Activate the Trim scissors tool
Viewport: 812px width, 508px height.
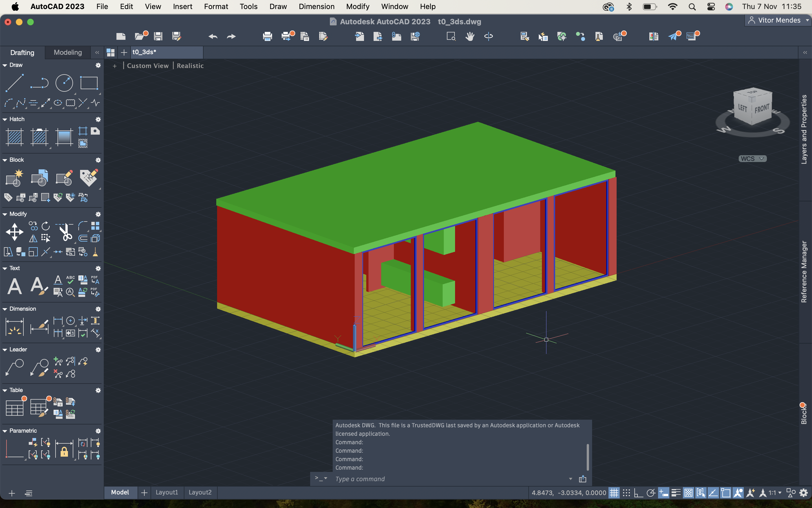point(65,232)
